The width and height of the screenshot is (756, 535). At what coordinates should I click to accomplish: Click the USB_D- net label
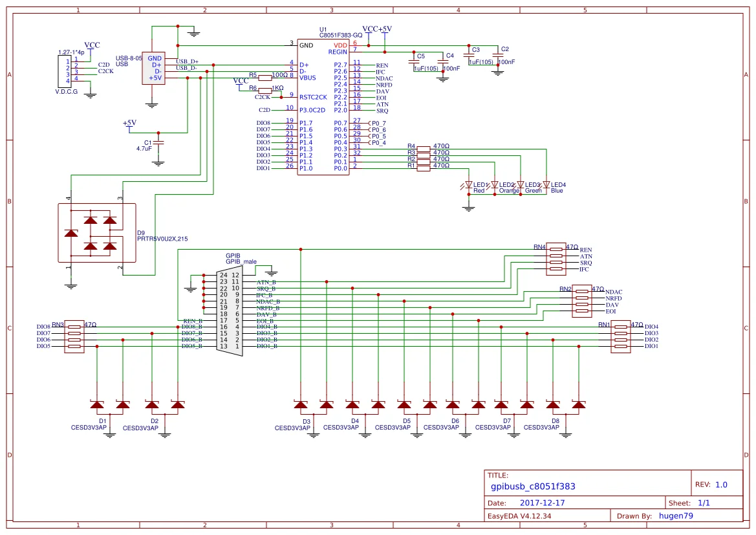(x=186, y=68)
